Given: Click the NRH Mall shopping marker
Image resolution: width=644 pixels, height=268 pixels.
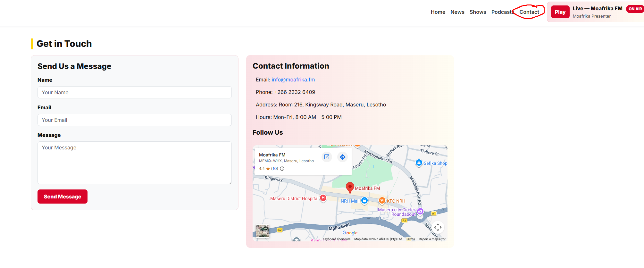Looking at the screenshot, I should 364,201.
